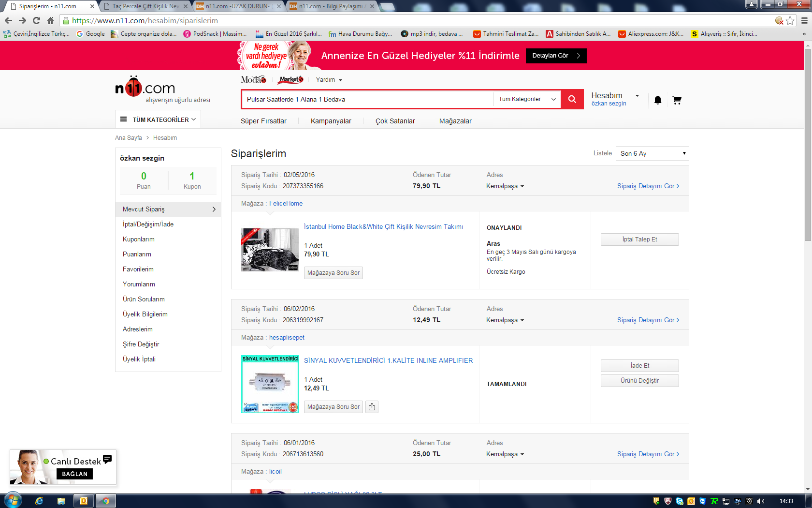Switch to Taç Percale browser tab
The image size is (812, 508).
(x=145, y=6)
